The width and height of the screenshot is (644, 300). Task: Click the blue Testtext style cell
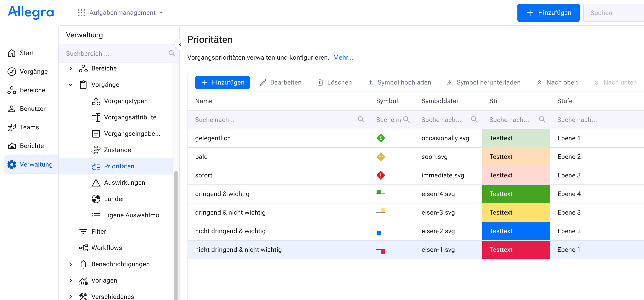(516, 231)
